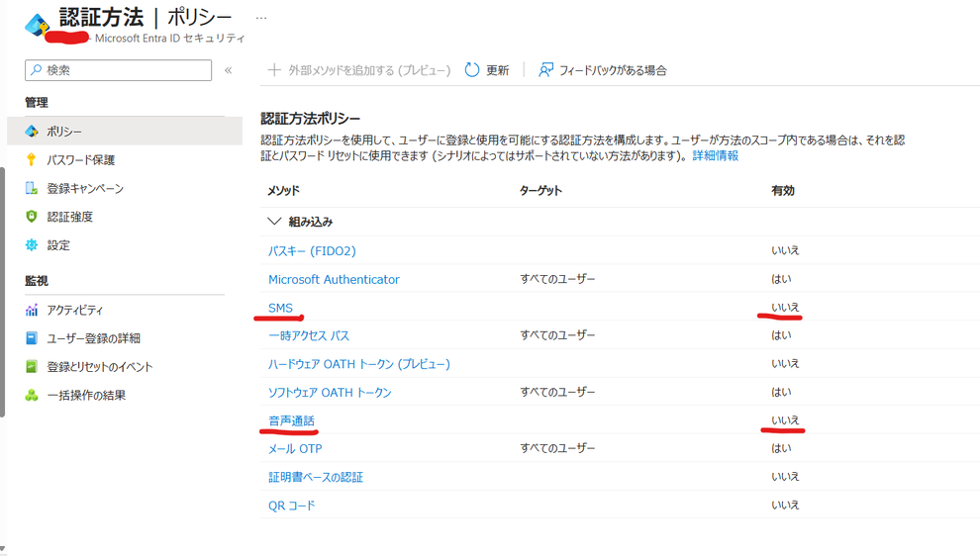This screenshot has width=980, height=556.
Task: Open the パスキー (FIDO2) method
Action: [312, 251]
